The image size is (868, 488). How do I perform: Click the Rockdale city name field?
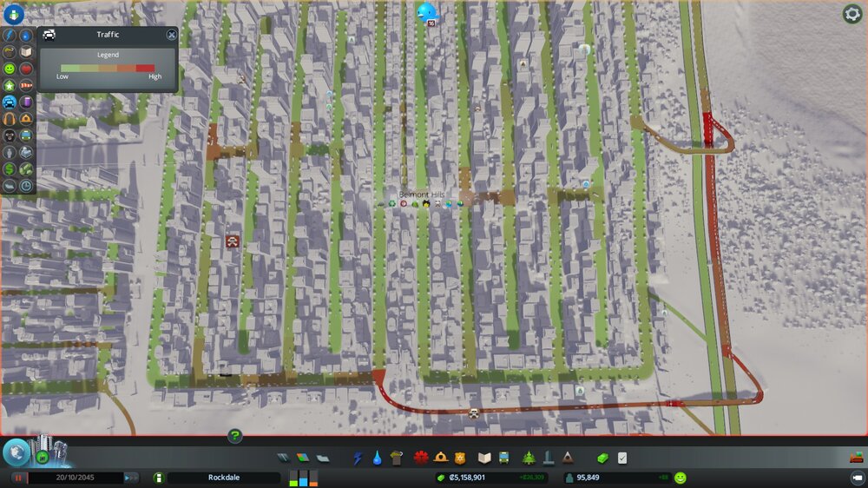(224, 478)
